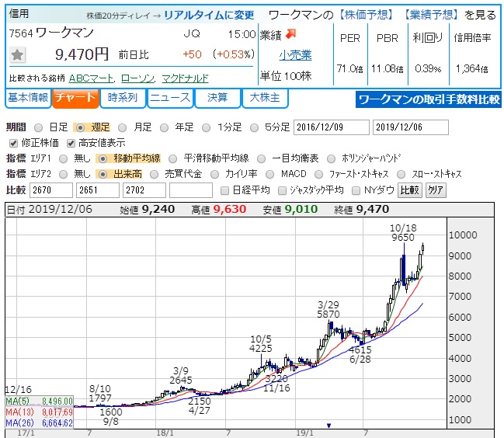Click the end date field 2019/12/06
The height and width of the screenshot is (438, 504).
(411, 127)
